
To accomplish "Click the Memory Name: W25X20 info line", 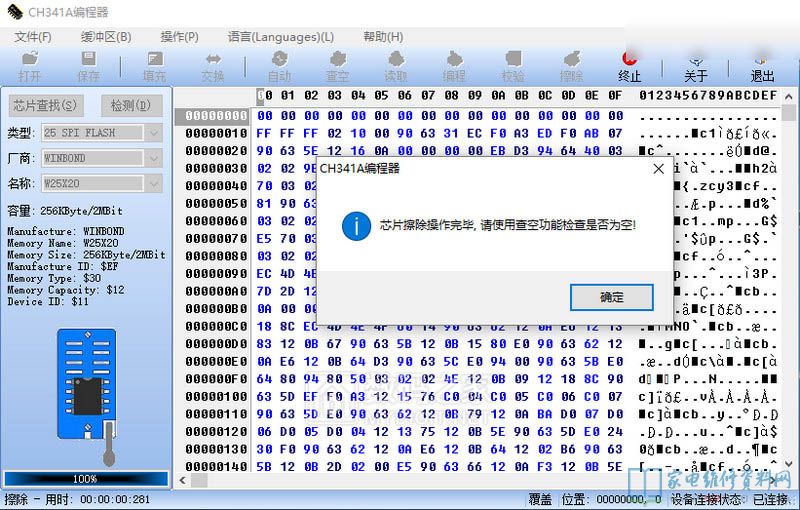I will pos(63,243).
